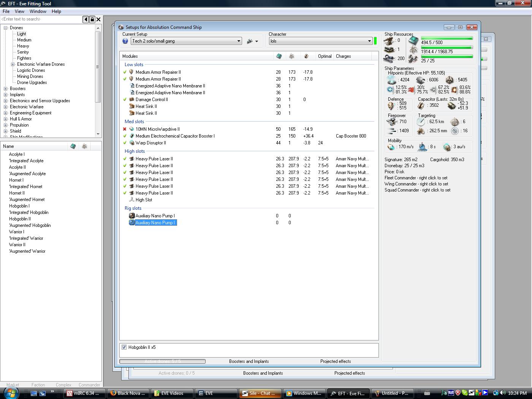Image resolution: width=532 pixels, height=399 pixels.
Task: Open the View menu
Action: (19, 11)
